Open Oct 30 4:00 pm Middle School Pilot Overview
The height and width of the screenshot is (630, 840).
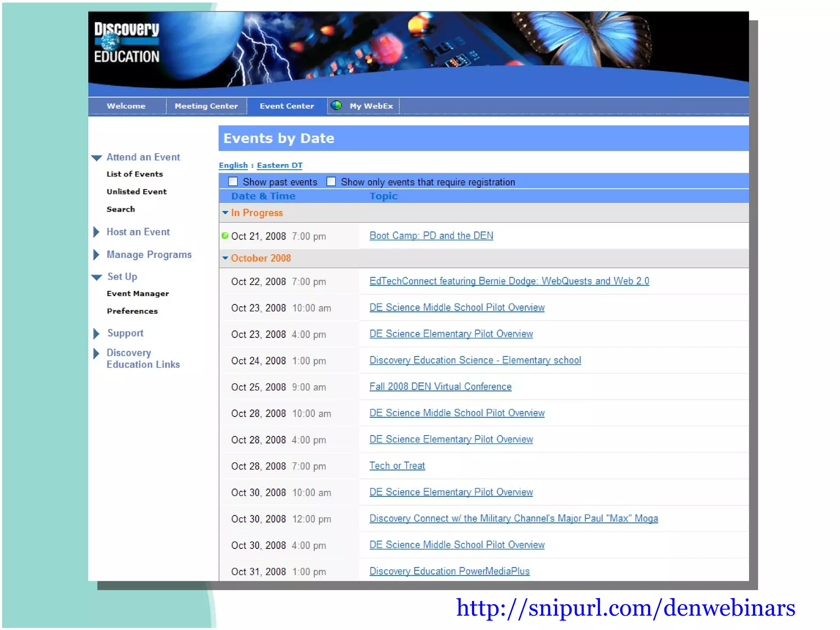pos(457,545)
